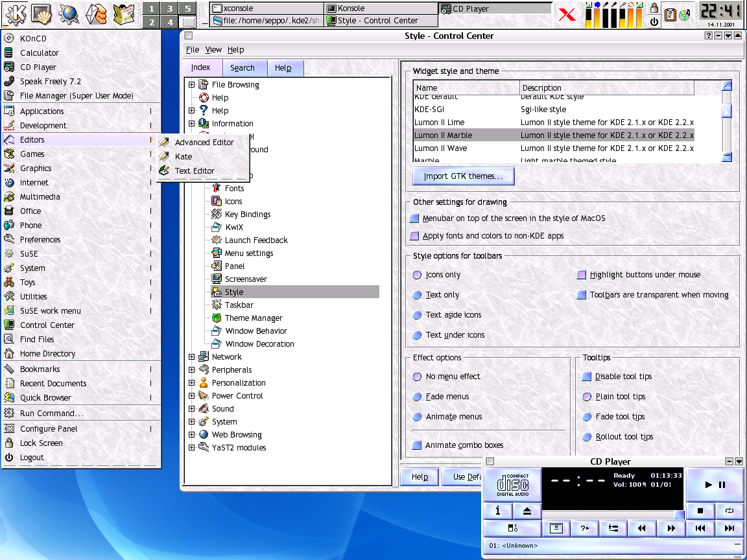This screenshot has width=747, height=560.
Task: Expand the Information tree node
Action: (191, 123)
